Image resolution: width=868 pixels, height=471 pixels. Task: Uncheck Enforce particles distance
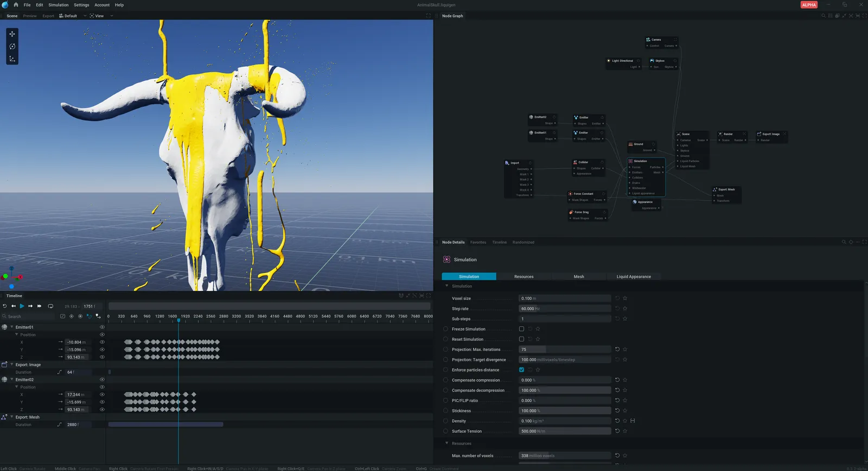(x=521, y=370)
